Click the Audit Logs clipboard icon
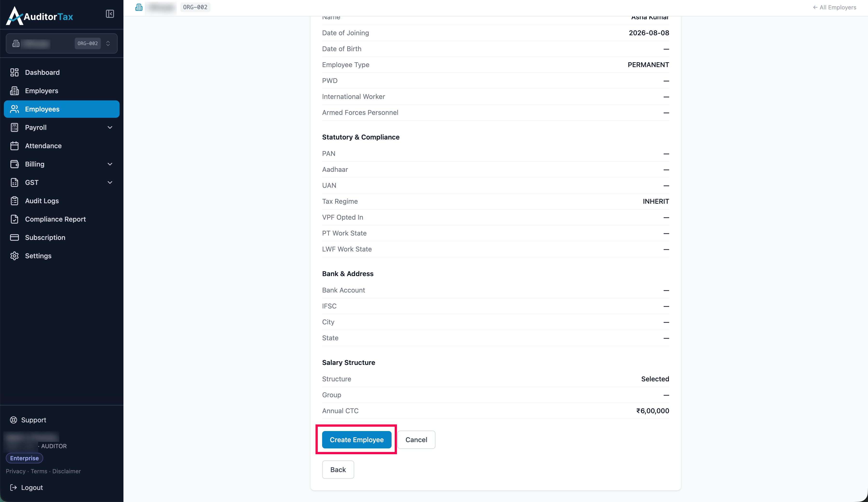The height and width of the screenshot is (502, 868). tap(14, 201)
